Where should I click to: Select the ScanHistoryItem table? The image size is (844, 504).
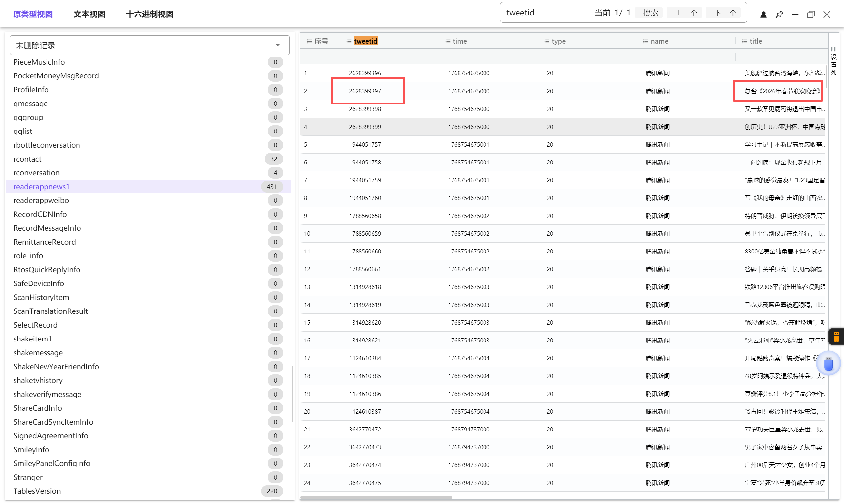coord(148,297)
